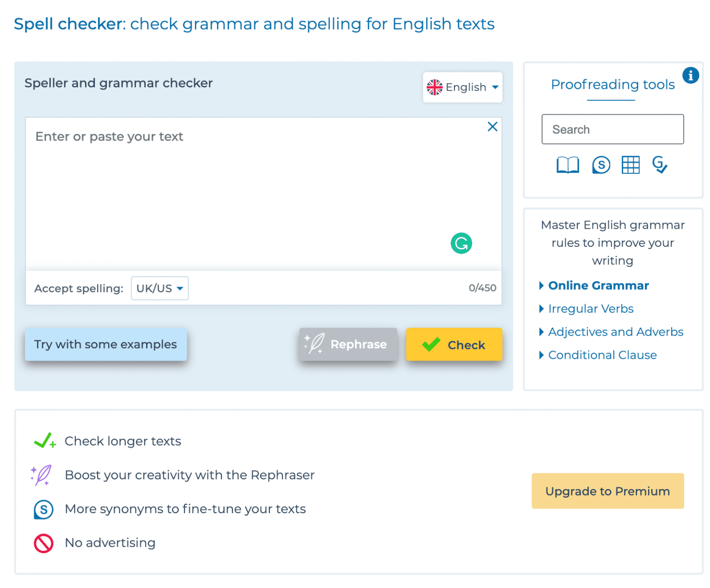Screen dimensions: 710x588
Task: Open the dictionary tool icon
Action: [x=568, y=165]
